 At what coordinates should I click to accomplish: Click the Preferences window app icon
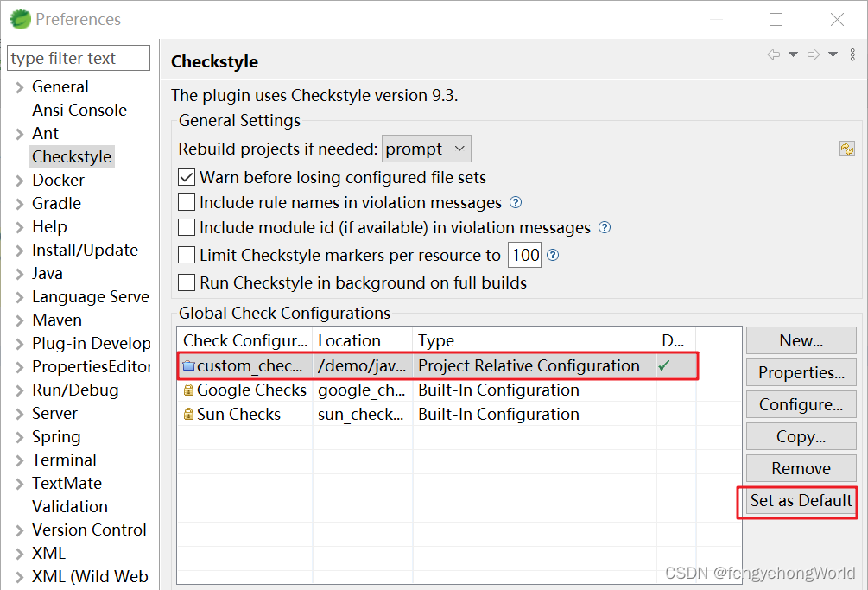pos(21,19)
